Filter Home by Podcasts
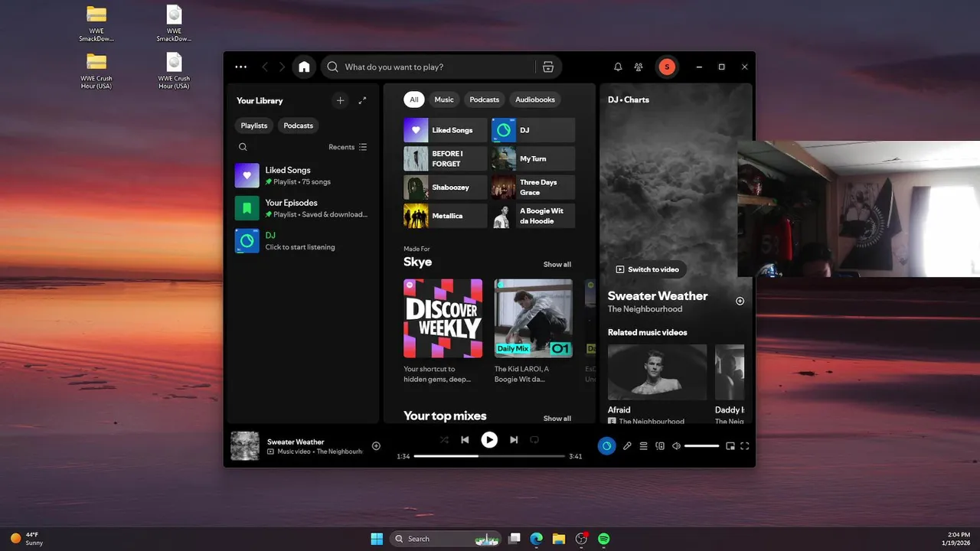Viewport: 980px width, 551px height. click(x=485, y=99)
